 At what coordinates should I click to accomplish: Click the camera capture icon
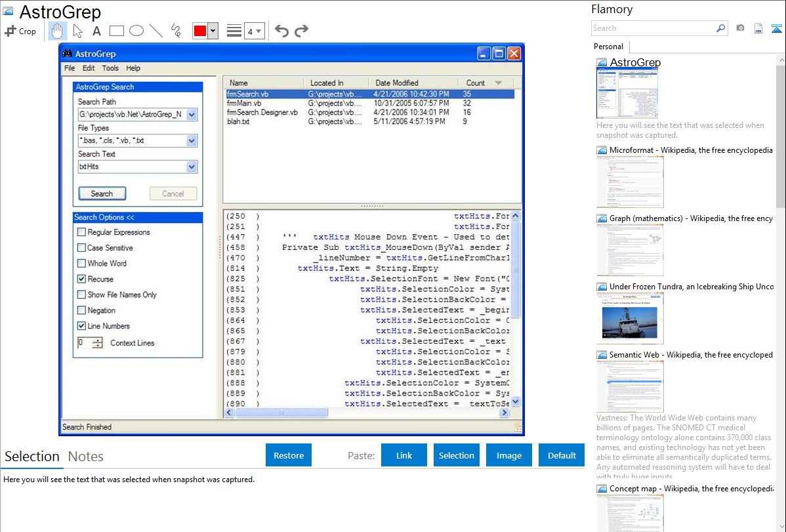point(740,28)
